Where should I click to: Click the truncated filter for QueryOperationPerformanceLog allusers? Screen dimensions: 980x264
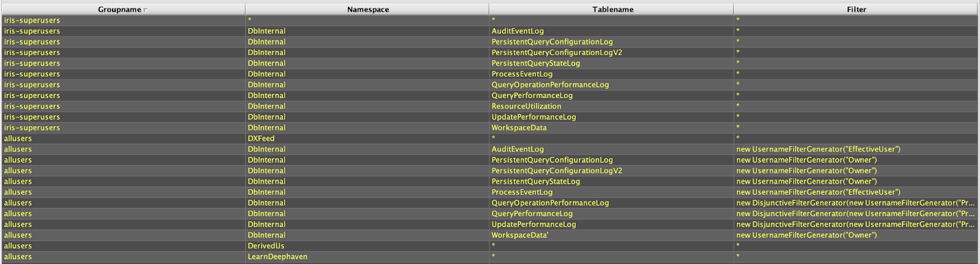pyautogui.click(x=855, y=203)
